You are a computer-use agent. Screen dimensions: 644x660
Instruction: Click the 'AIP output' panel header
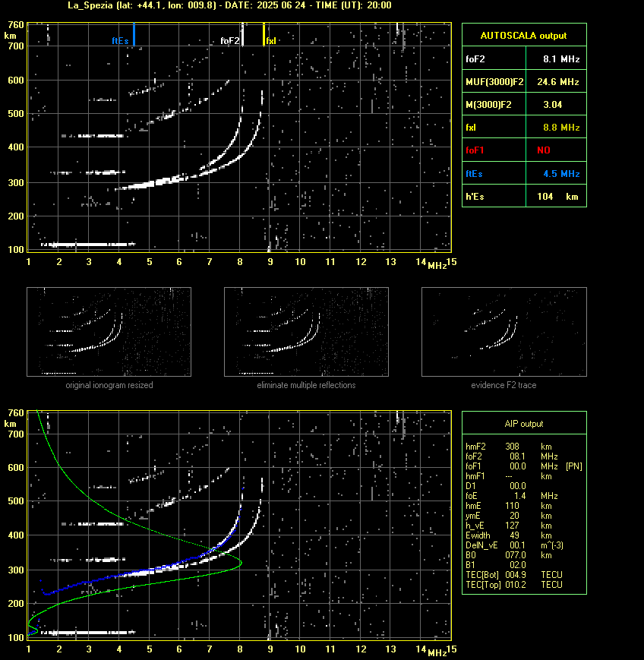pos(524,424)
